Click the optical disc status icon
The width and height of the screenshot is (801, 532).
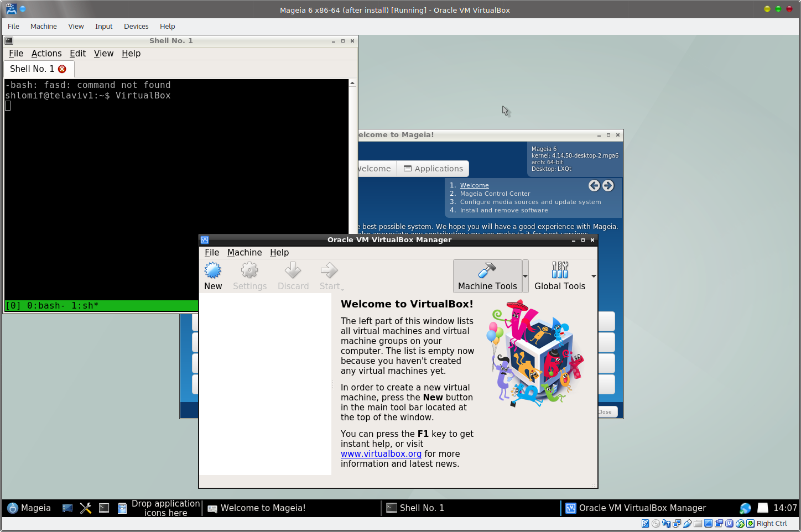(656, 523)
